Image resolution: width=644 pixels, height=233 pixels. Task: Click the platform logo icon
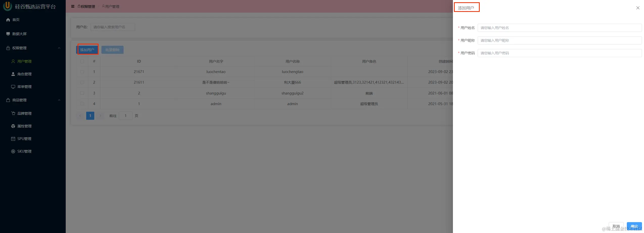(8, 6)
